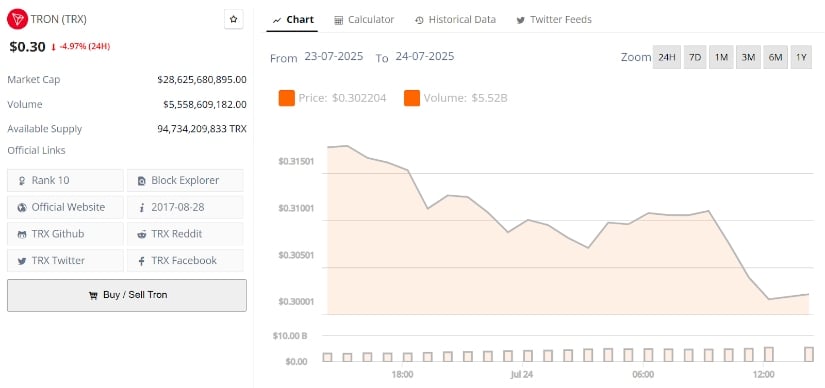Click the Buy / Sell Tron button
The width and height of the screenshot is (825, 388).
(x=127, y=295)
